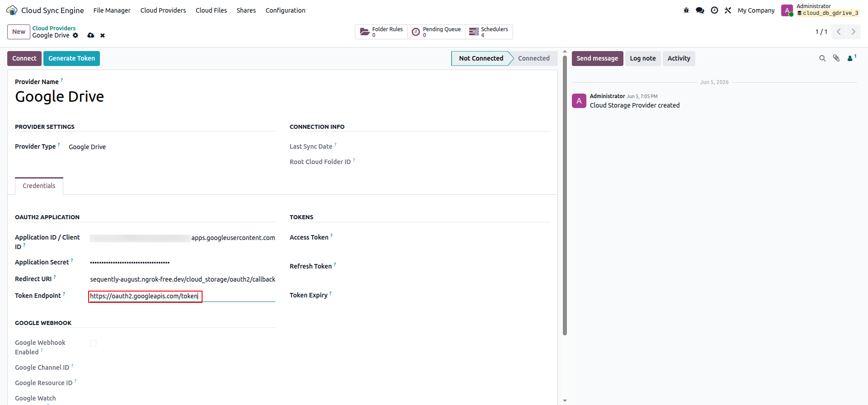Screen dimensions: 868x405
Task: Select the Not Connected status stage
Action: point(481,58)
